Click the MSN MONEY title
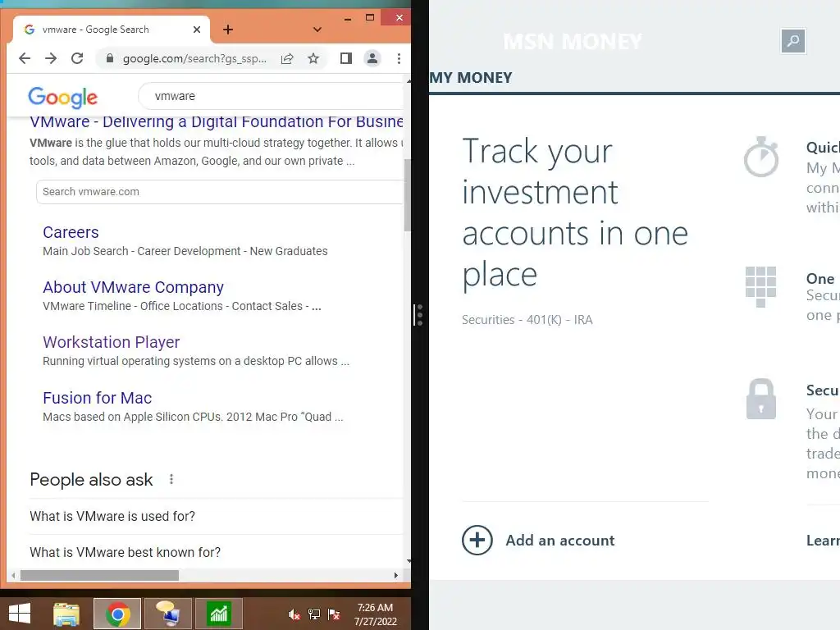The image size is (840, 630). (x=573, y=42)
